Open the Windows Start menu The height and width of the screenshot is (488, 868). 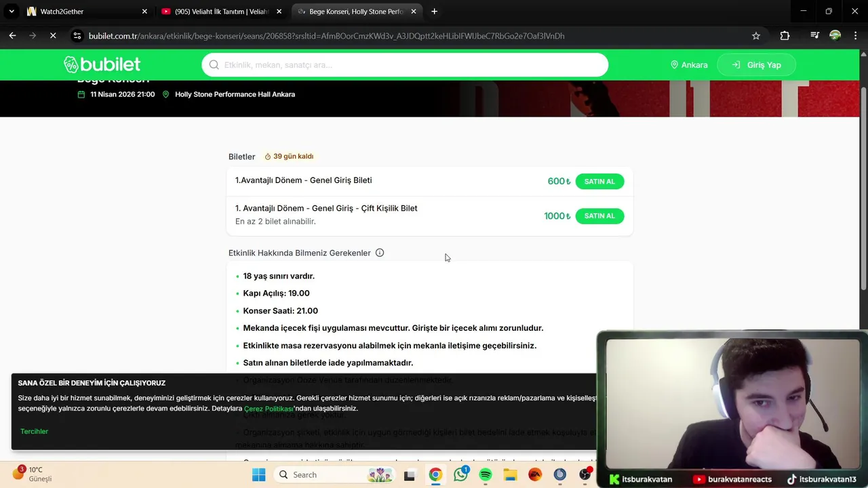258,474
